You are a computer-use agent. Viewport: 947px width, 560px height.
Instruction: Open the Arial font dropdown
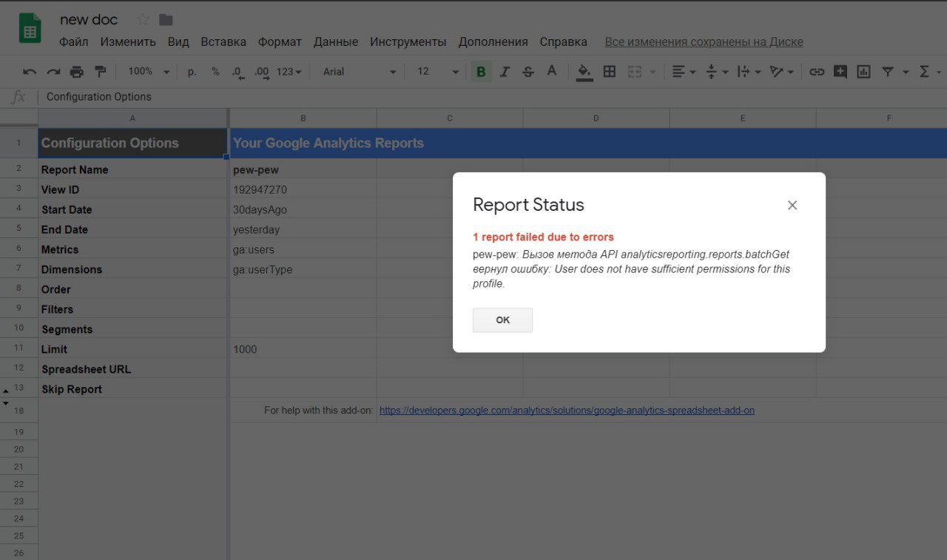click(x=360, y=72)
